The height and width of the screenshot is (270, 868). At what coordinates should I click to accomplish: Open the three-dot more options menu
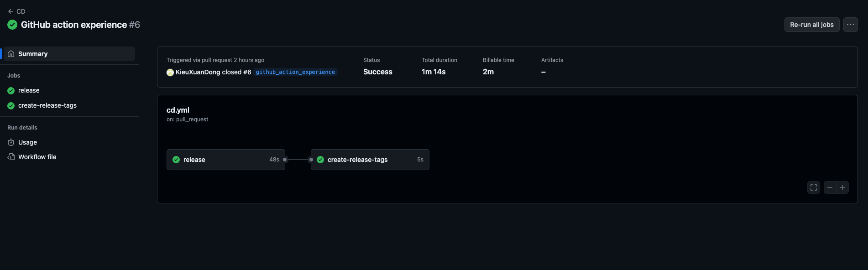(x=851, y=25)
